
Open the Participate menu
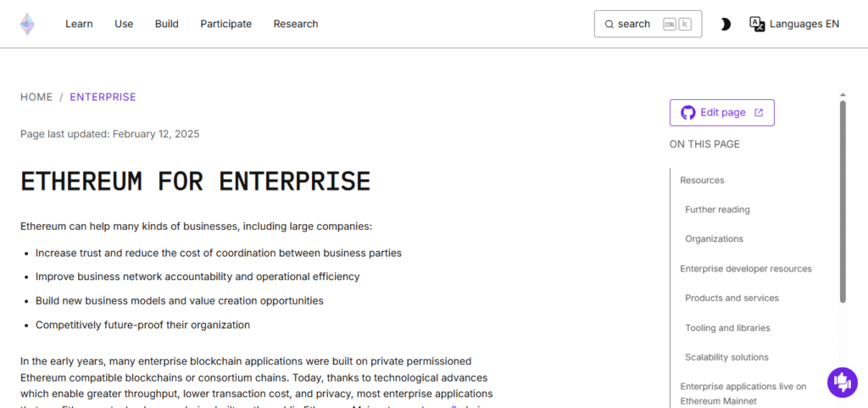click(x=225, y=24)
